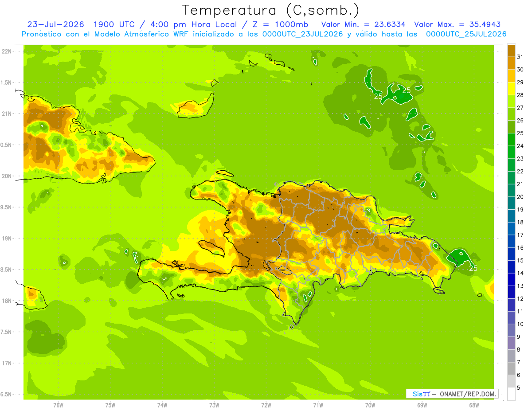Select the 'Z = 1000mb' level text
The image size is (532, 411).
click(281, 24)
